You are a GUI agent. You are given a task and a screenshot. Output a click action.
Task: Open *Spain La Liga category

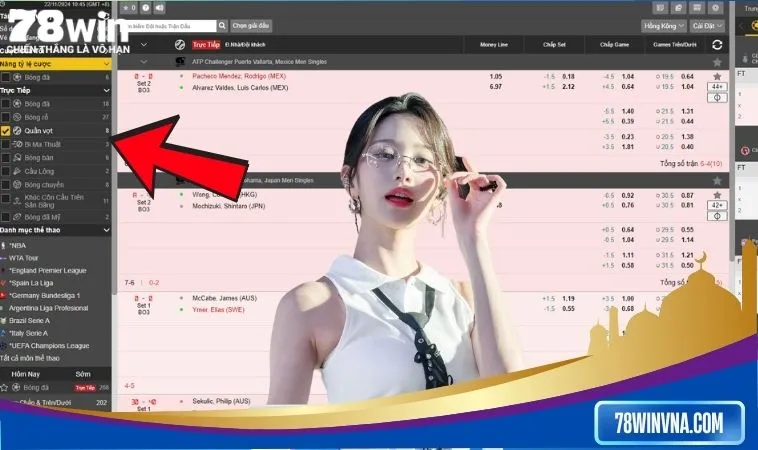tap(31, 283)
